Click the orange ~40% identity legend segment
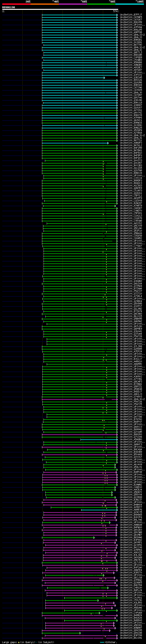Viewport: 146px width, 644px height. pos(45,4)
